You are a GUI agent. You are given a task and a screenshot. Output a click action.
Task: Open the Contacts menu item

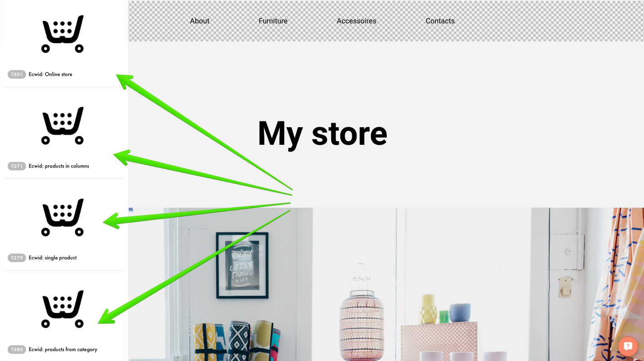[440, 21]
